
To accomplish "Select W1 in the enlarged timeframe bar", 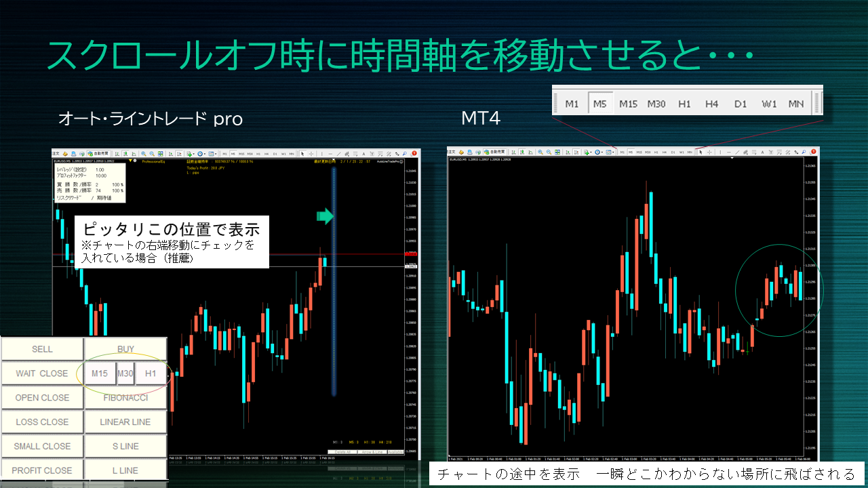I will [769, 104].
